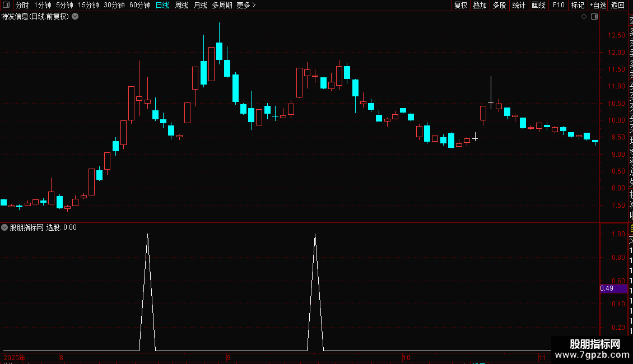Click the 2025年 date label
633x364 pixels.
[x=14, y=357]
